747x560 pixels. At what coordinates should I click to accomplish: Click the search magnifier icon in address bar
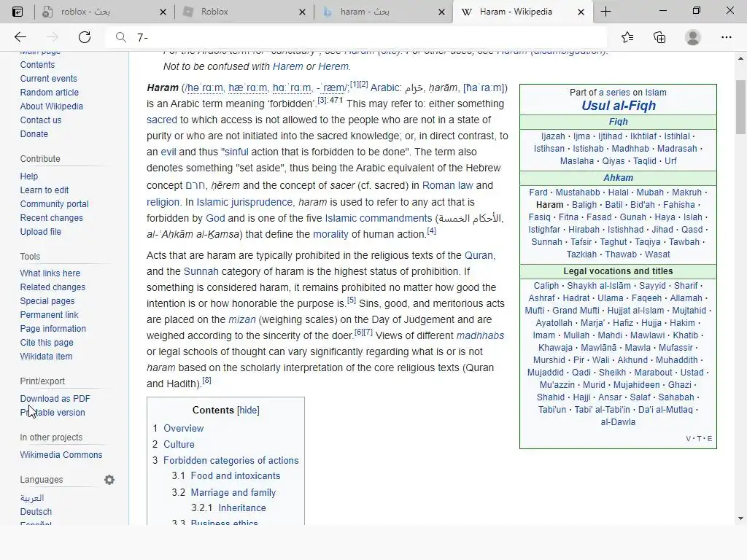(121, 37)
